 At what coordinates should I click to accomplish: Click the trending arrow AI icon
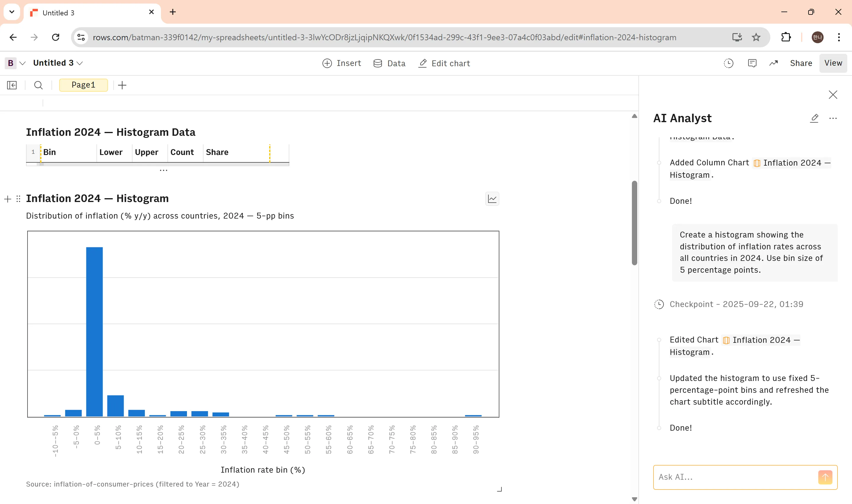pyautogui.click(x=774, y=63)
